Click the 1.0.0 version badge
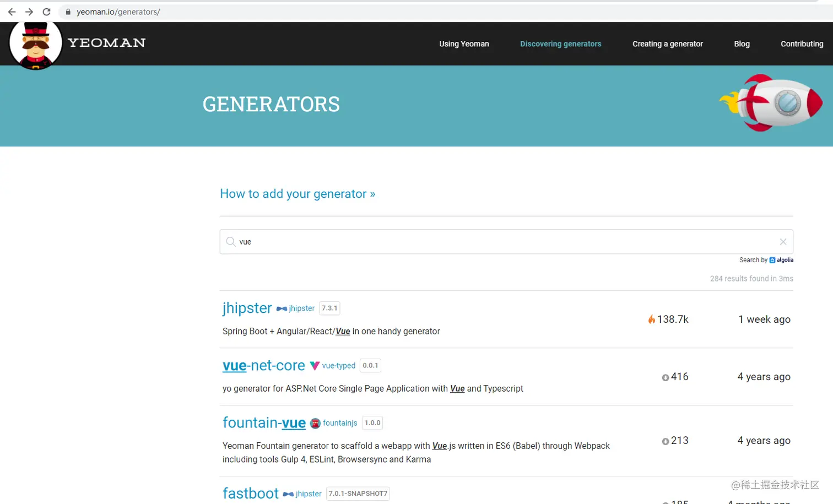Viewport: 833px width, 504px height. click(x=372, y=423)
